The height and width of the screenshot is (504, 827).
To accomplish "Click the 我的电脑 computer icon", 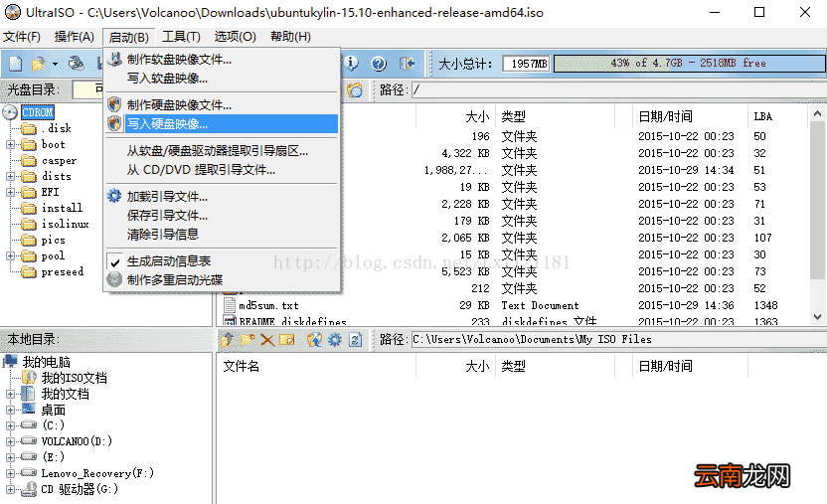I will [10, 362].
